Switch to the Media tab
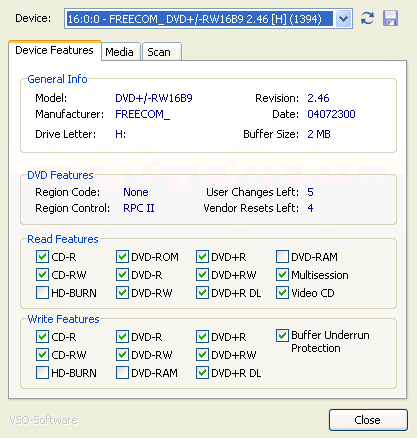The height and width of the screenshot is (438, 417). pyautogui.click(x=120, y=52)
